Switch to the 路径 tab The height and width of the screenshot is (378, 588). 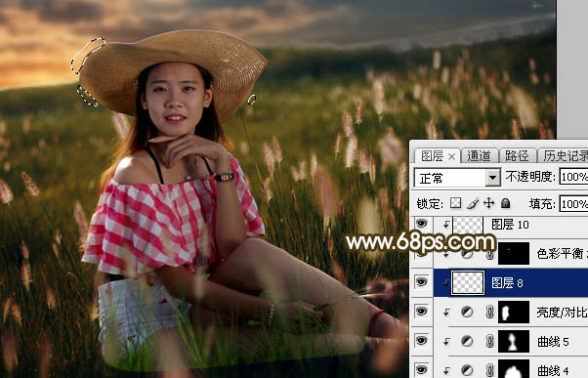click(x=517, y=156)
